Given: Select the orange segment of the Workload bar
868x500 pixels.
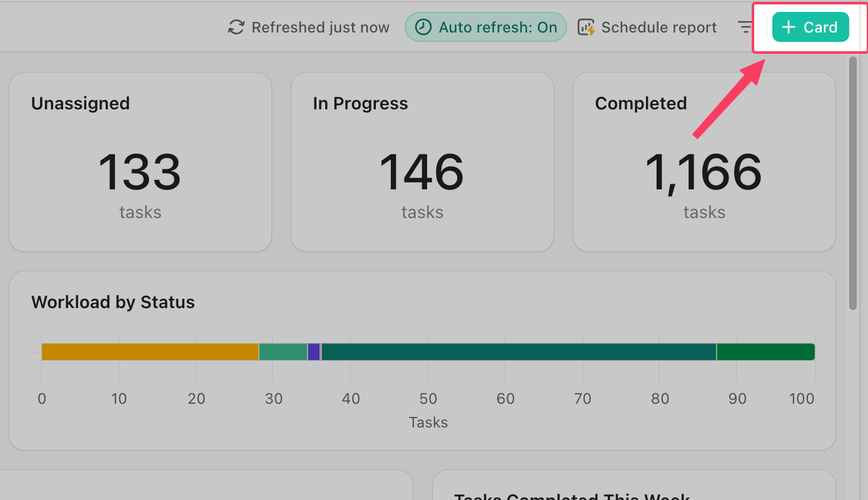Looking at the screenshot, I should (x=149, y=352).
